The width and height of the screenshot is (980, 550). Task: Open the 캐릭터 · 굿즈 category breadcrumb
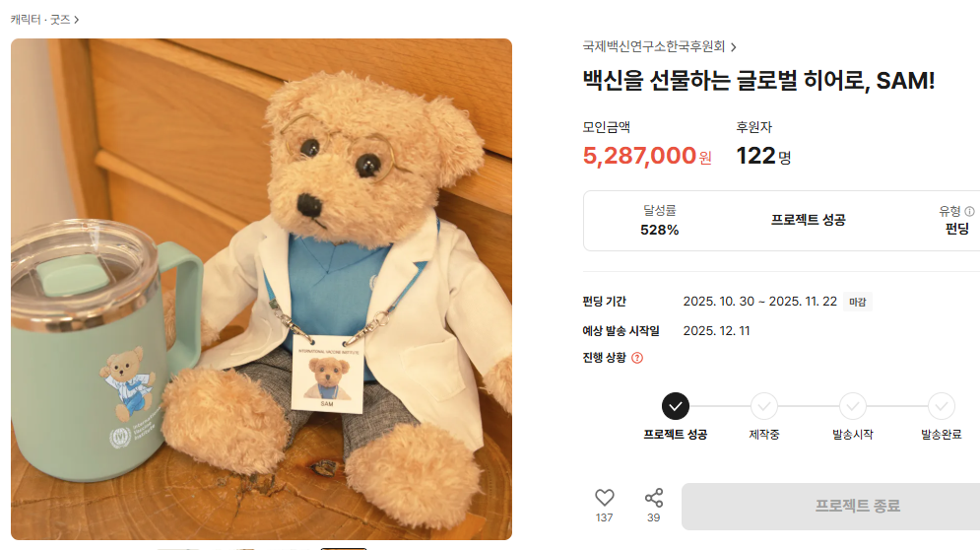[40, 20]
